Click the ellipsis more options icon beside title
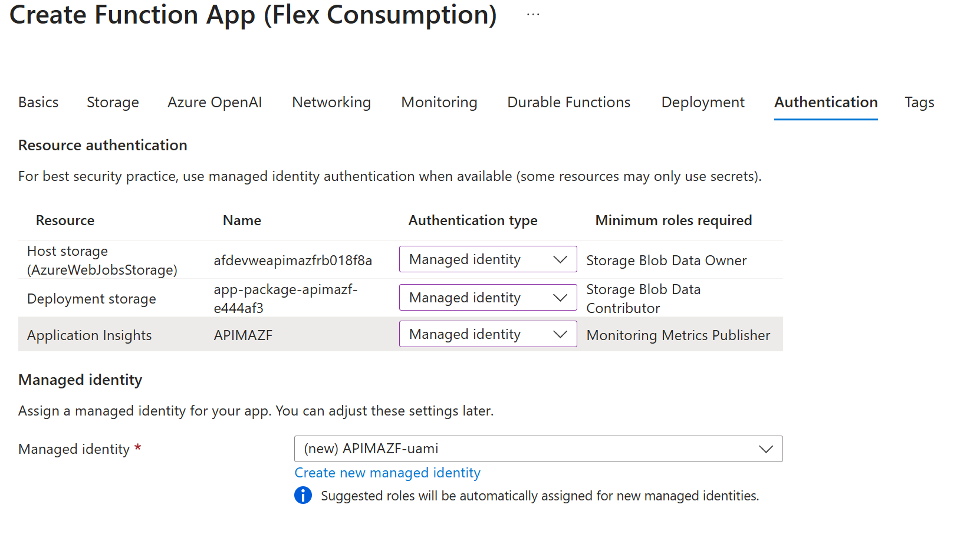This screenshot has height=544, width=980. point(533,15)
